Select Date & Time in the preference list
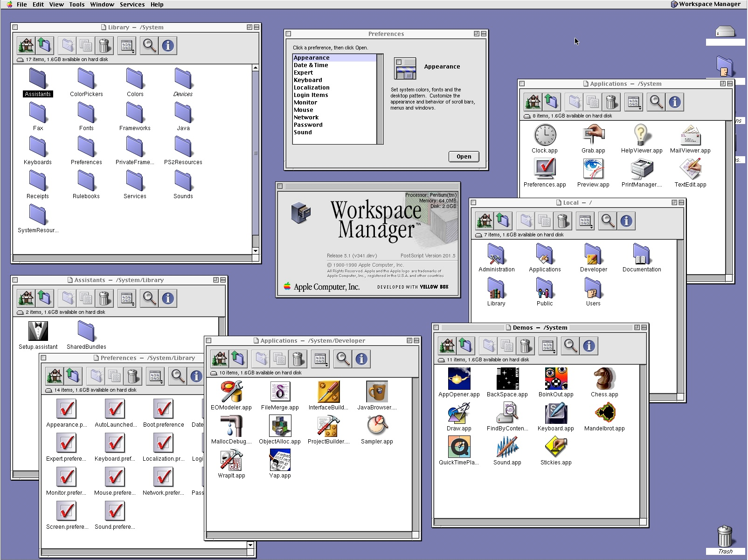The image size is (748, 560). tap(334, 65)
